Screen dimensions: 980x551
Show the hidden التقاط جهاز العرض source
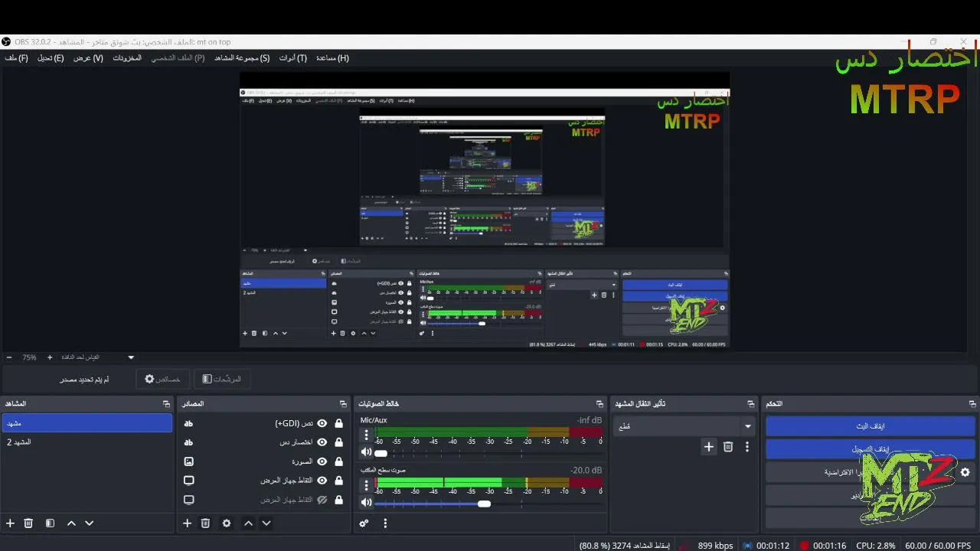coord(322,500)
